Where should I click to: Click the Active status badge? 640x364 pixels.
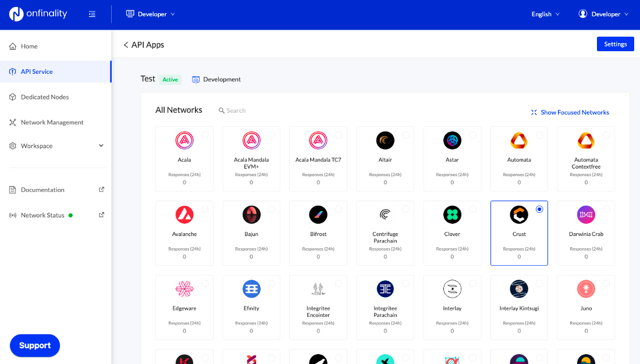(170, 80)
